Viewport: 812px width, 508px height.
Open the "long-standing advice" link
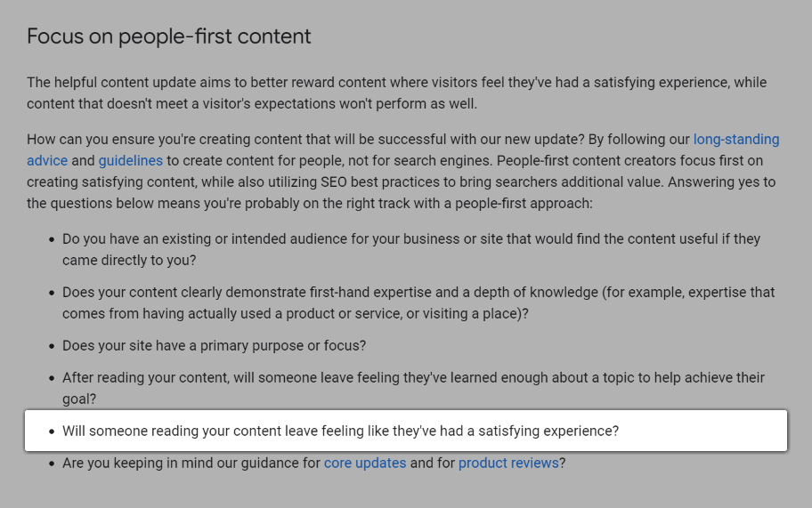[735, 140]
